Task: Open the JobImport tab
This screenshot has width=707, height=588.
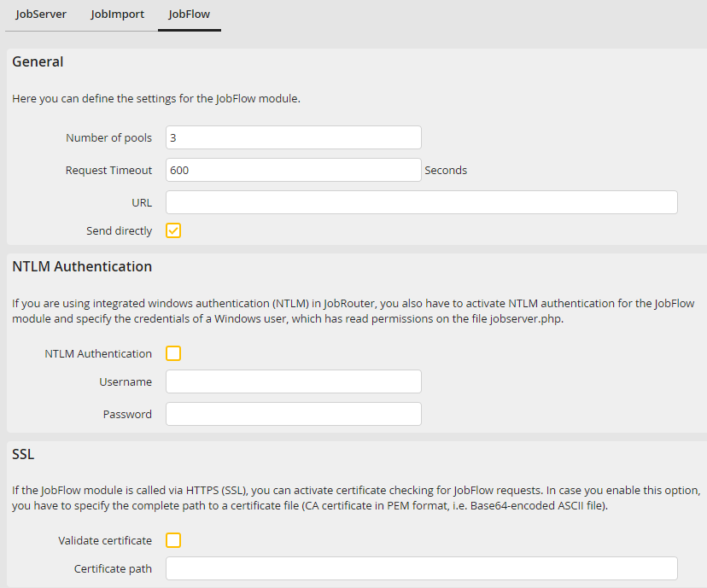Action: click(117, 15)
